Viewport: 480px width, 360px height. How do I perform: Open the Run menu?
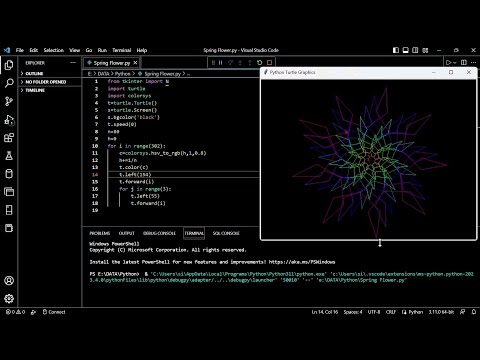click(102, 50)
